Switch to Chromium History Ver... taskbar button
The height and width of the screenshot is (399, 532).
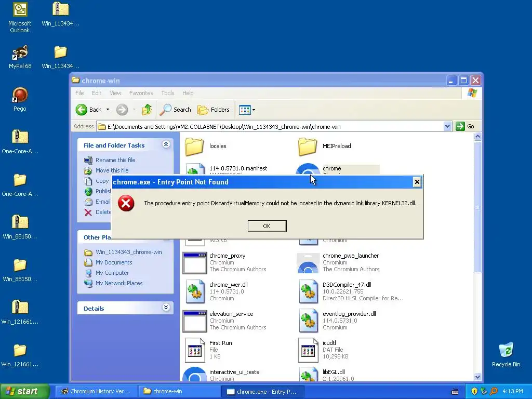(x=96, y=391)
